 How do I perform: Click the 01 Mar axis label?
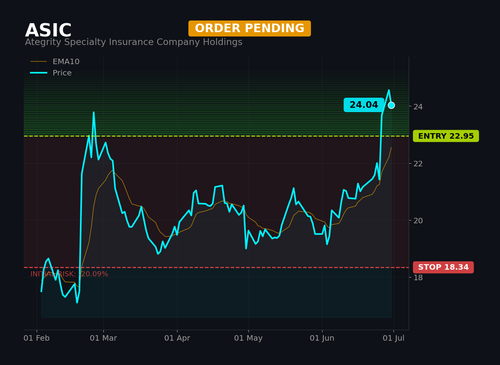[103, 338]
